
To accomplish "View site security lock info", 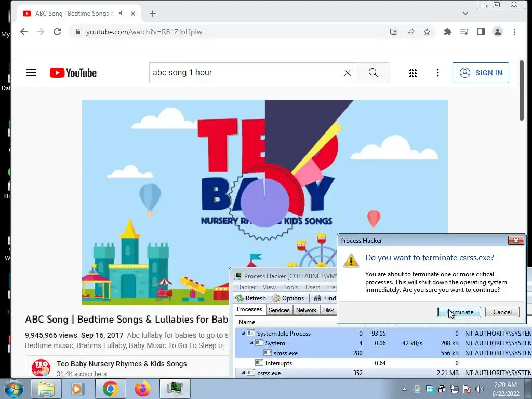I will click(x=78, y=32).
